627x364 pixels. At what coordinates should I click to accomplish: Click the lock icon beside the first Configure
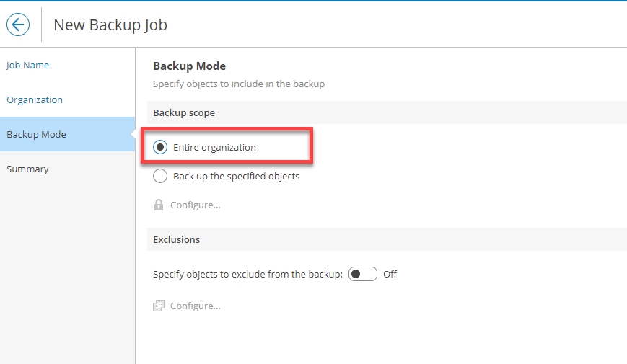(x=159, y=205)
